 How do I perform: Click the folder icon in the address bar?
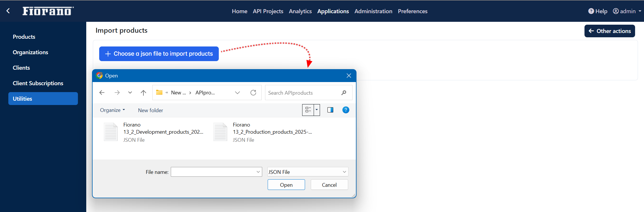159,92
